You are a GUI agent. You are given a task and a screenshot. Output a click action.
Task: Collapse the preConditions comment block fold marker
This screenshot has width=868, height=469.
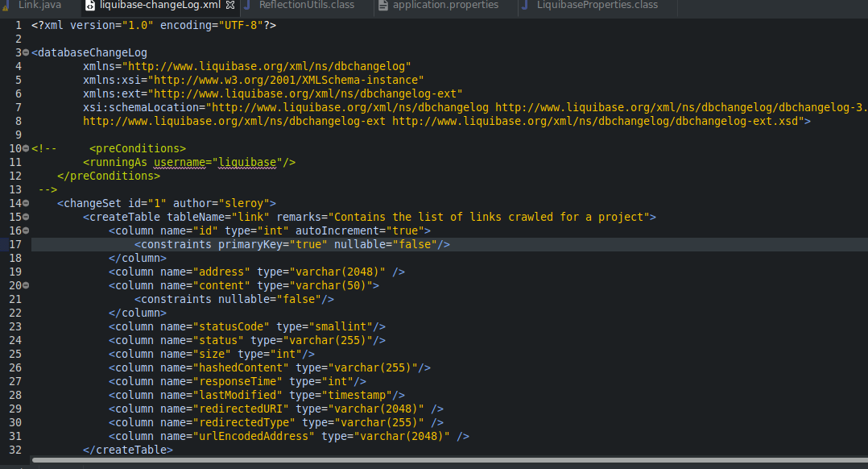point(27,148)
